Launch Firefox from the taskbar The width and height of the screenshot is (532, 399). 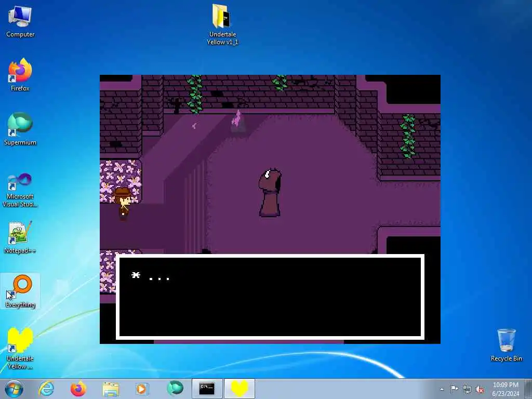(78, 389)
